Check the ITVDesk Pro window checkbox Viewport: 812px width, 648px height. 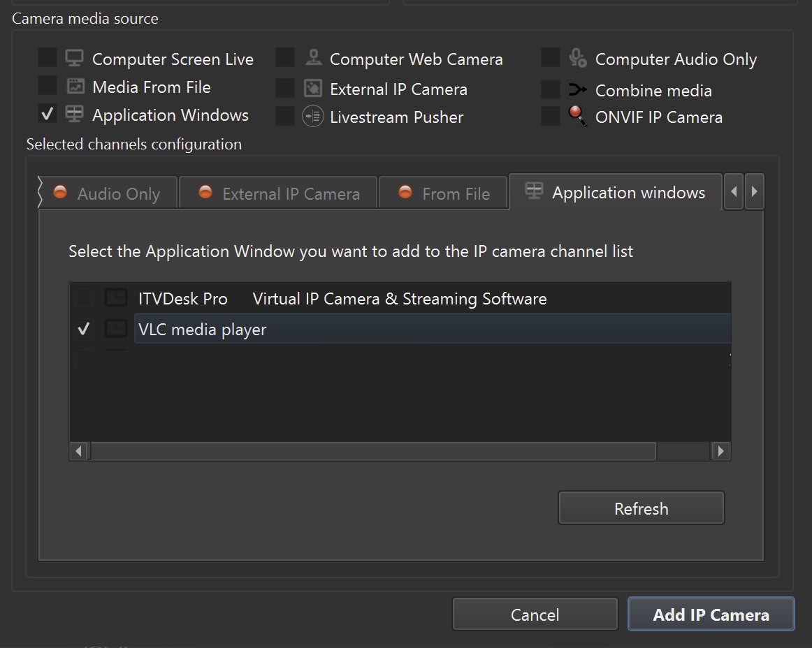click(84, 299)
